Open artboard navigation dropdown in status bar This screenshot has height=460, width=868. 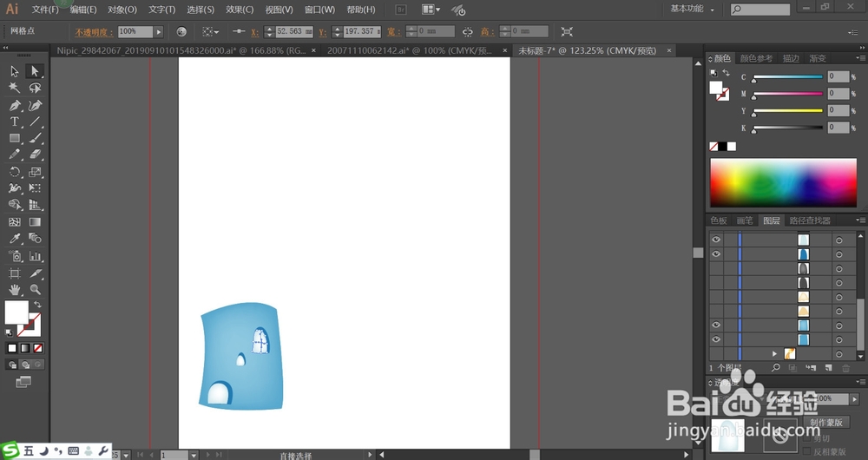point(194,455)
